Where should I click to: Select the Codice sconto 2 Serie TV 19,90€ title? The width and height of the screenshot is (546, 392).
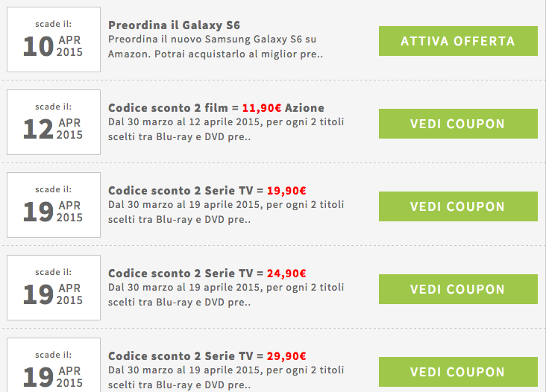[x=207, y=191]
